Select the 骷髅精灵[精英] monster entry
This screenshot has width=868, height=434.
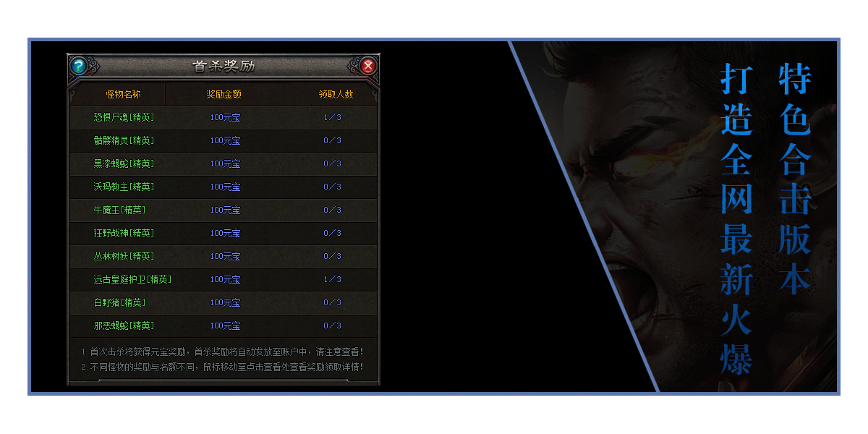point(124,140)
